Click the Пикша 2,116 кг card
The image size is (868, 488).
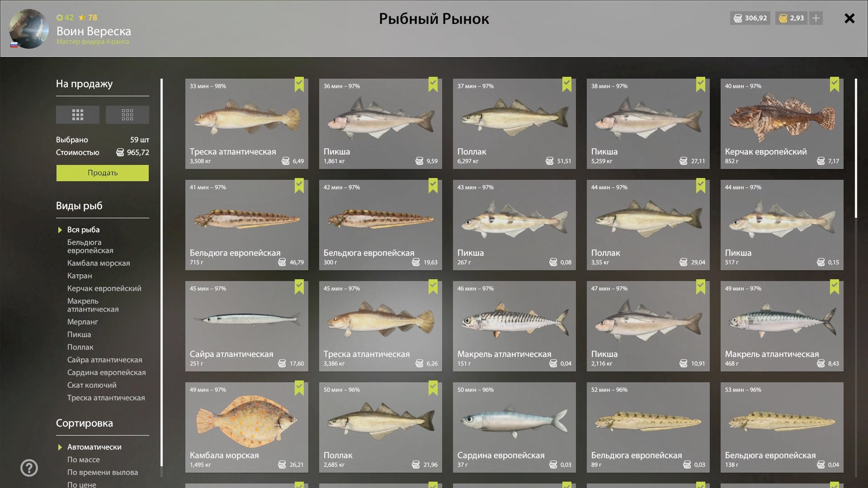pyautogui.click(x=648, y=326)
